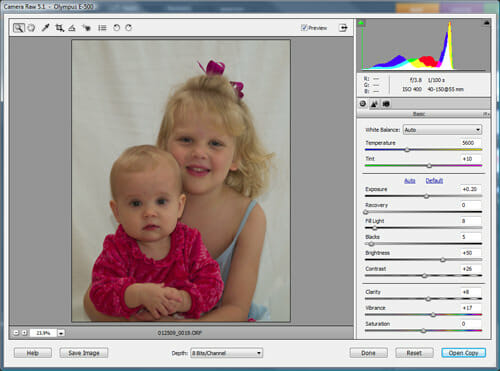Image resolution: width=500 pixels, height=371 pixels.
Task: Click the Open Copy button
Action: click(463, 353)
